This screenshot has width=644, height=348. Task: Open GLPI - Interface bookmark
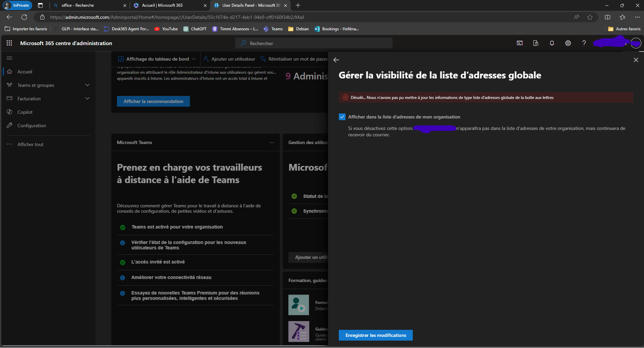77,29
